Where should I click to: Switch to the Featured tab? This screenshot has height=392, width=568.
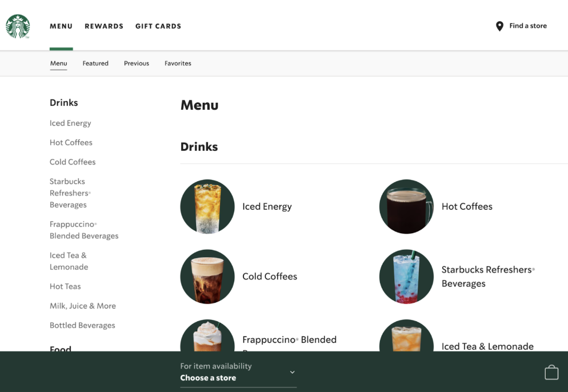point(95,63)
